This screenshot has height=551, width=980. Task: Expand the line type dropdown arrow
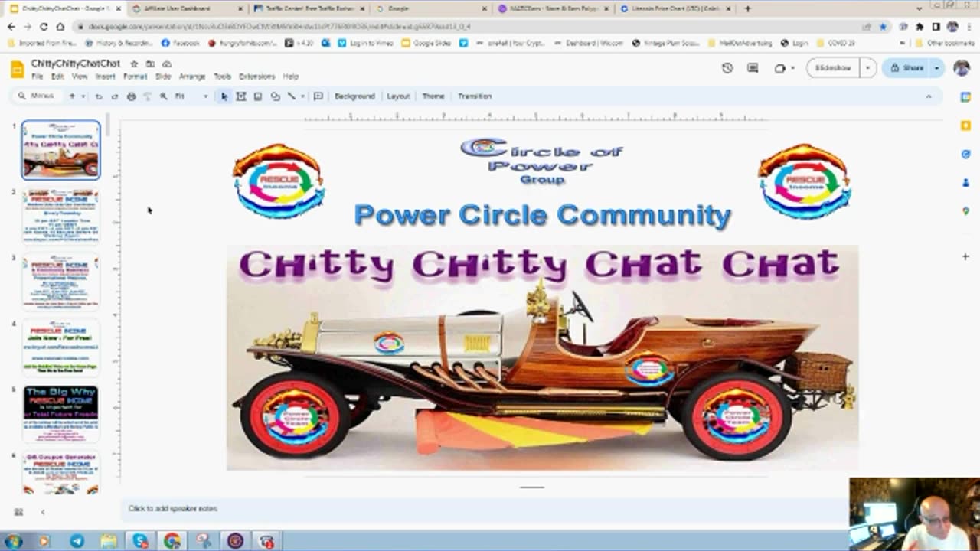302,96
